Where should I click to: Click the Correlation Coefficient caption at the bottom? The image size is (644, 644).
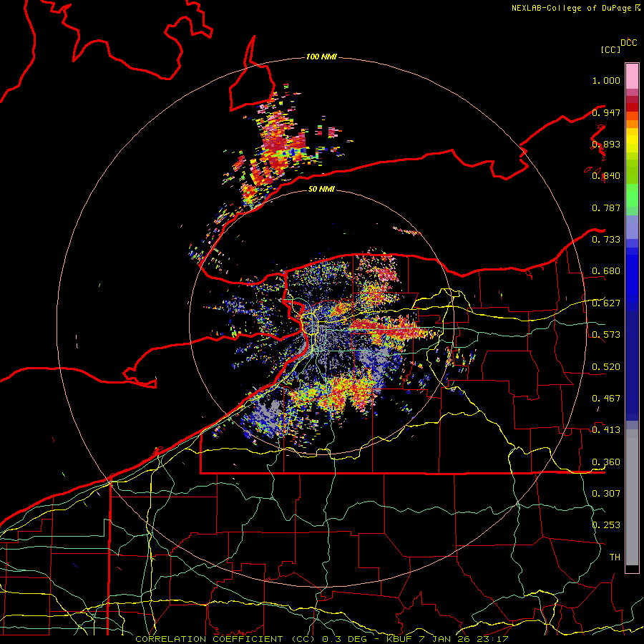pyautogui.click(x=321, y=639)
